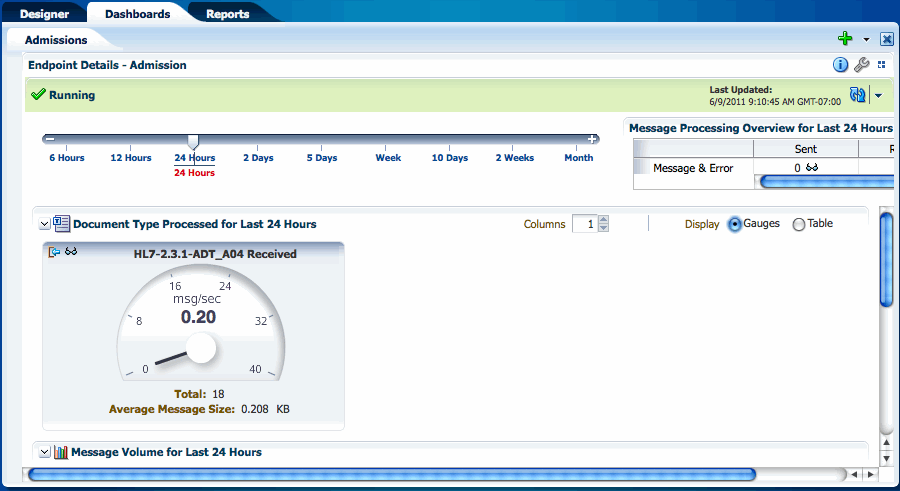Select 2 Days on the time range
This screenshot has width=900, height=491.
point(258,157)
